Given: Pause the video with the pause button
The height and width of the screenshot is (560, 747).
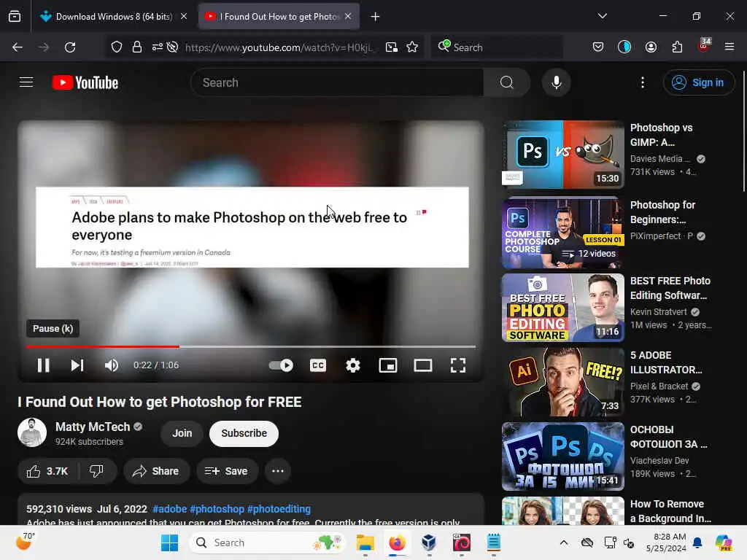Looking at the screenshot, I should 43,365.
